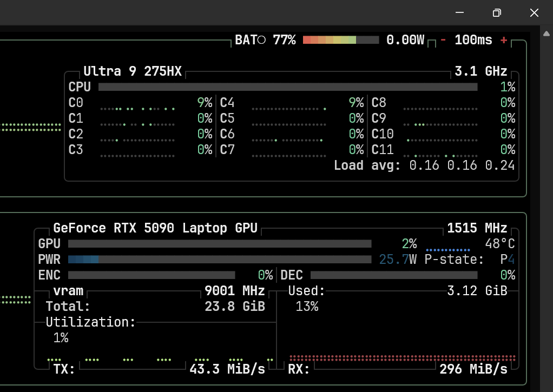Click the DEC decoder usage bar
This screenshot has width=553, height=392.
394,275
